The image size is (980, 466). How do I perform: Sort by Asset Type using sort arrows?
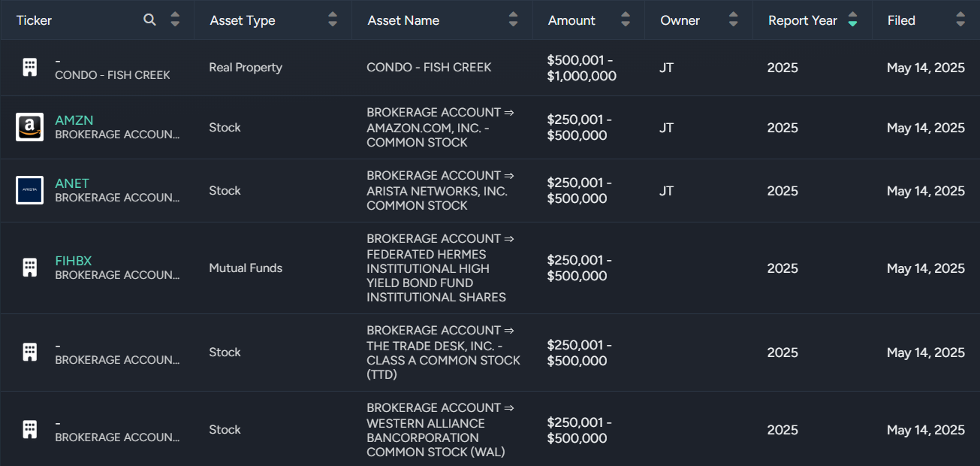333,20
